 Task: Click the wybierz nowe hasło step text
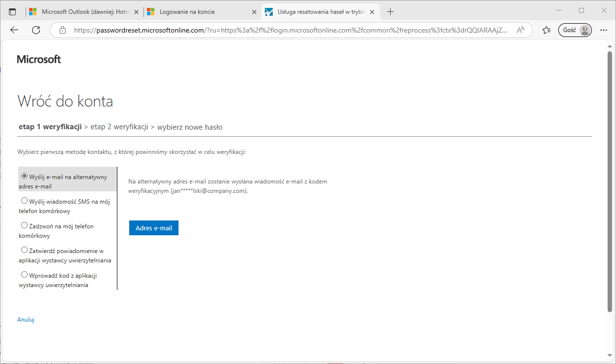pos(190,127)
